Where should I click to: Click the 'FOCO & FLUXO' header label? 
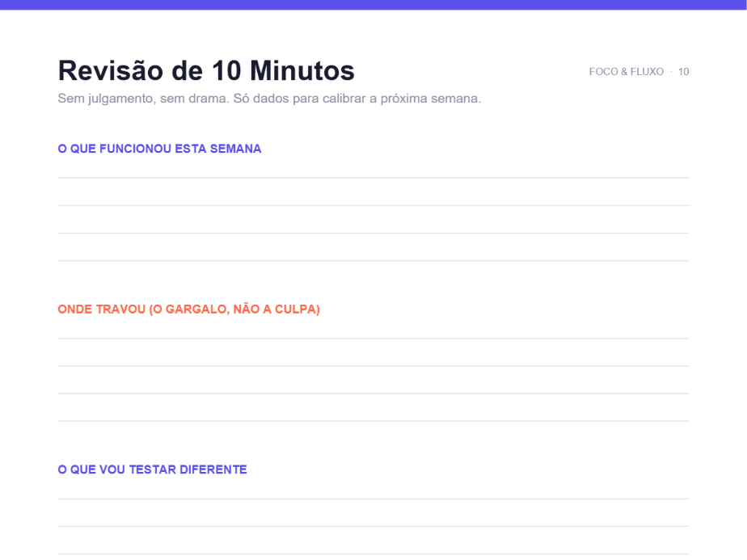point(626,71)
